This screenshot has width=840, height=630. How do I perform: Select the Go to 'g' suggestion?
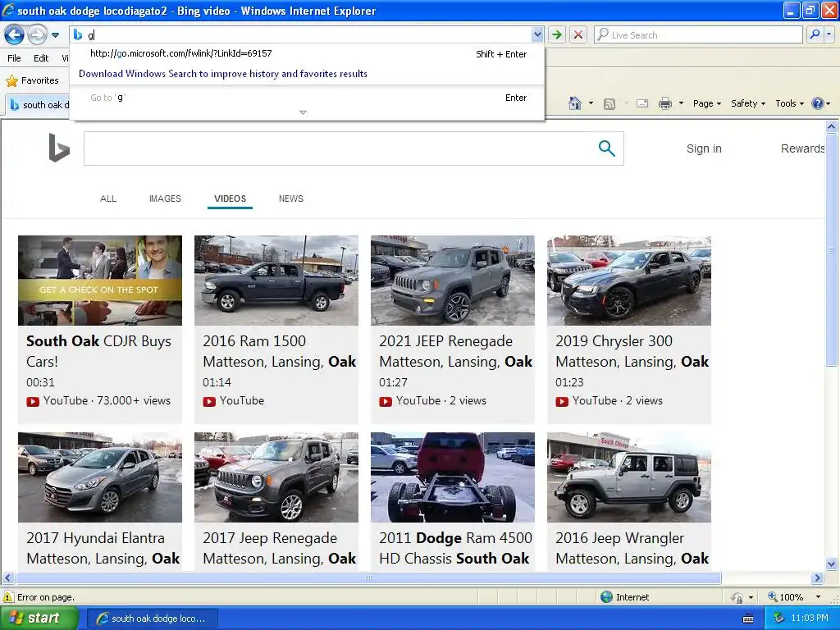(x=308, y=98)
